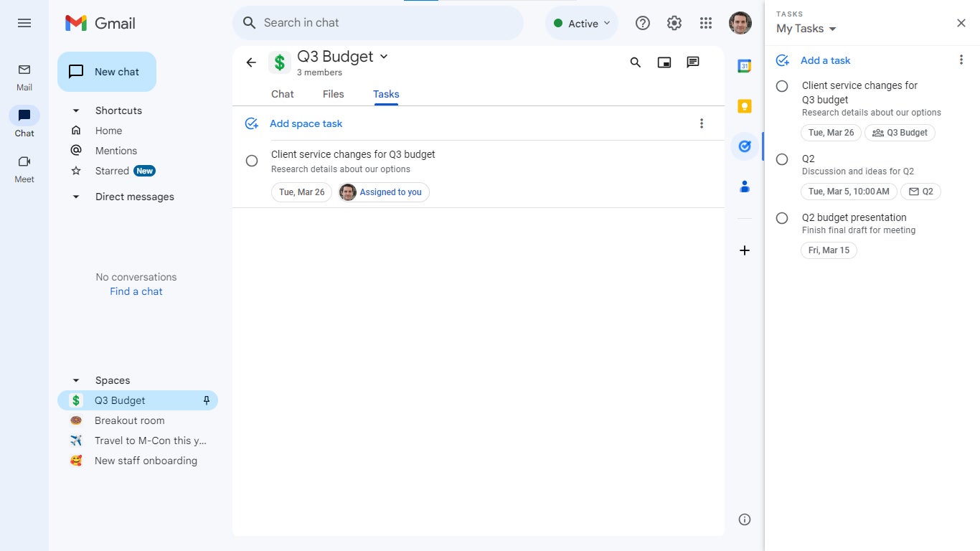
Task: Open the Settings gear
Action: pyautogui.click(x=674, y=23)
